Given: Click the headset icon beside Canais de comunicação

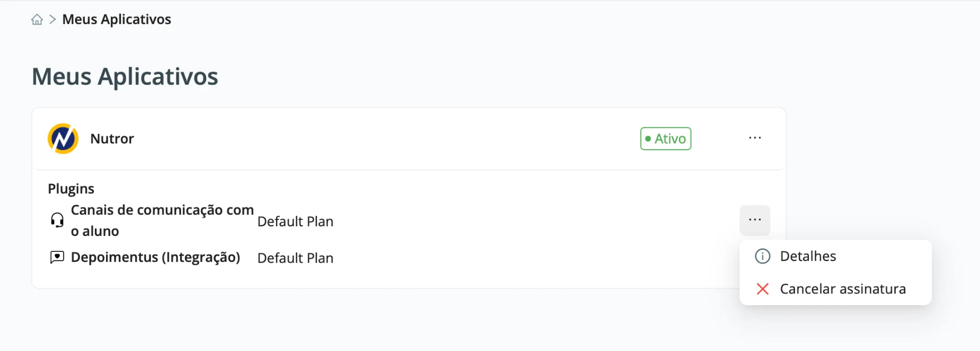Looking at the screenshot, I should pyautogui.click(x=57, y=220).
